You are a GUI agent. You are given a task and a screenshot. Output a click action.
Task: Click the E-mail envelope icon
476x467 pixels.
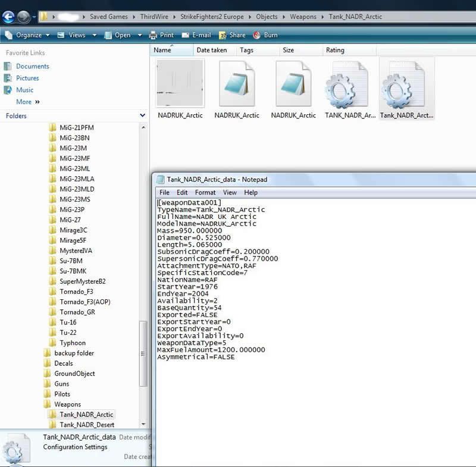click(185, 35)
